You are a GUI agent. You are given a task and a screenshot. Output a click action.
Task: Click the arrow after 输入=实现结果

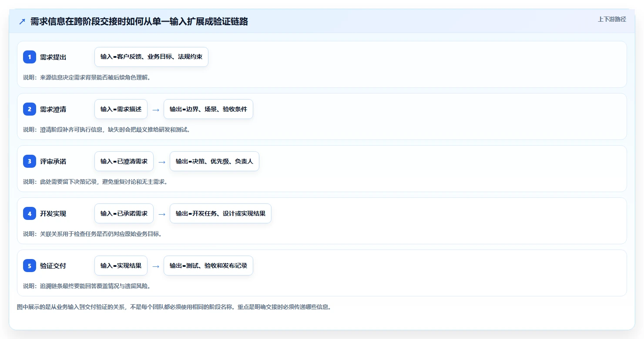click(x=156, y=266)
